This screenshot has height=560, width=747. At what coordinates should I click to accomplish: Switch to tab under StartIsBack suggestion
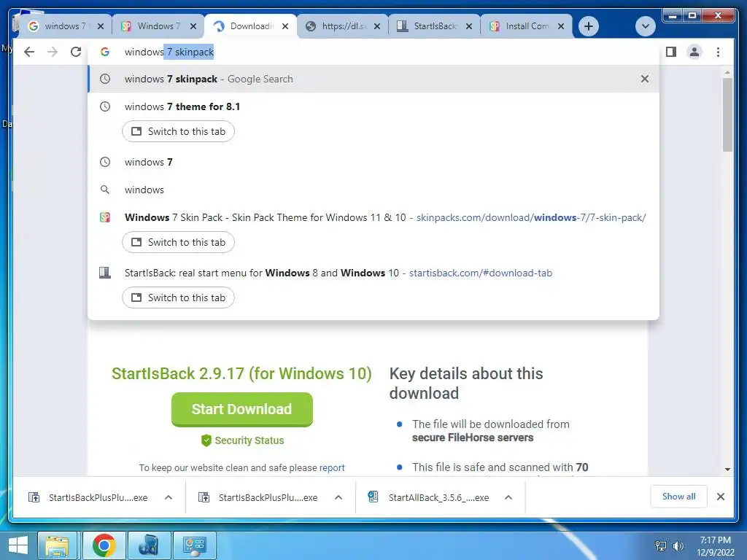click(x=178, y=297)
